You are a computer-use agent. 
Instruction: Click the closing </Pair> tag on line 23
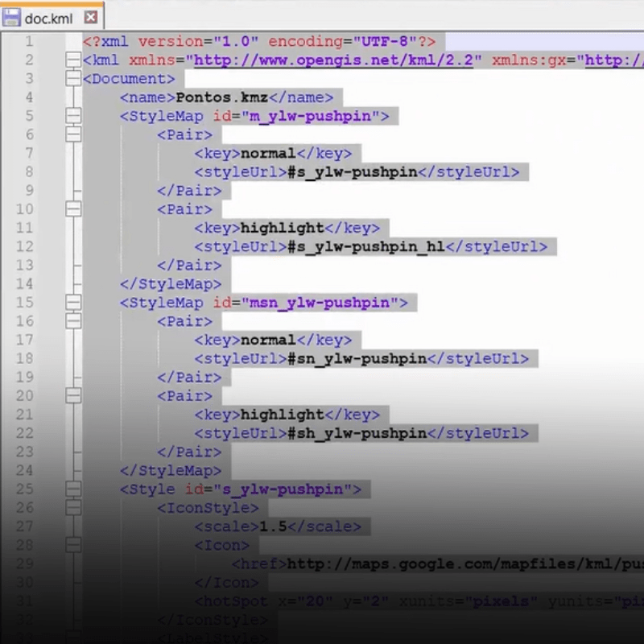tap(189, 452)
